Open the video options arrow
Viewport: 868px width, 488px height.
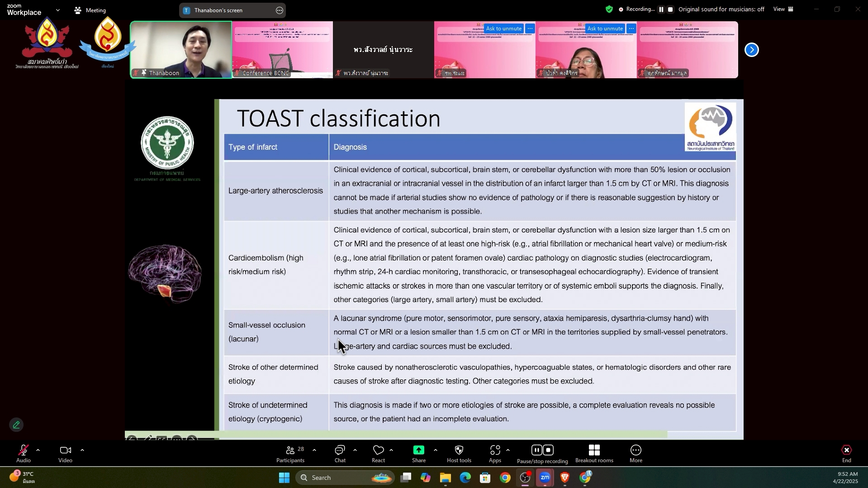tap(82, 450)
